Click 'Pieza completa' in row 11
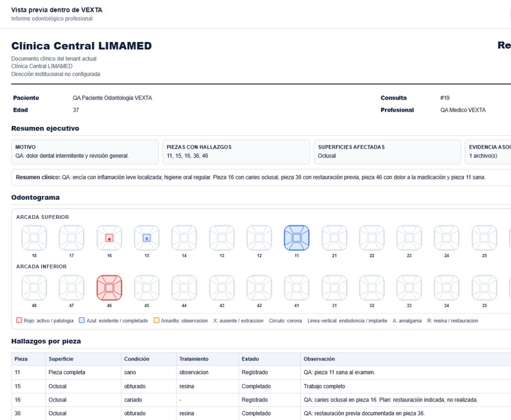 click(x=67, y=372)
